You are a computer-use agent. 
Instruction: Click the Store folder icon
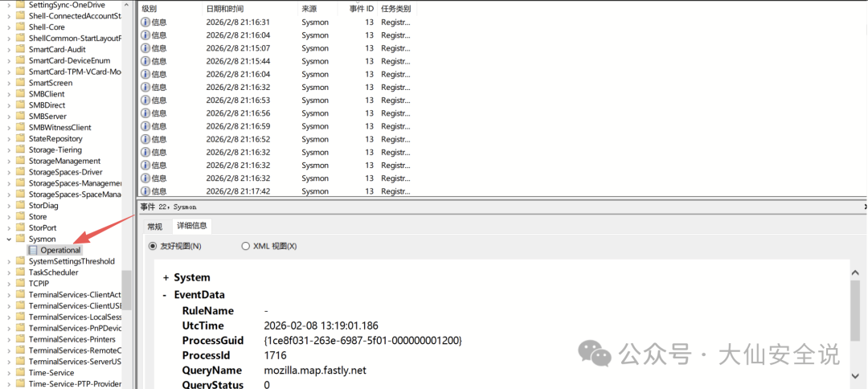coord(20,216)
